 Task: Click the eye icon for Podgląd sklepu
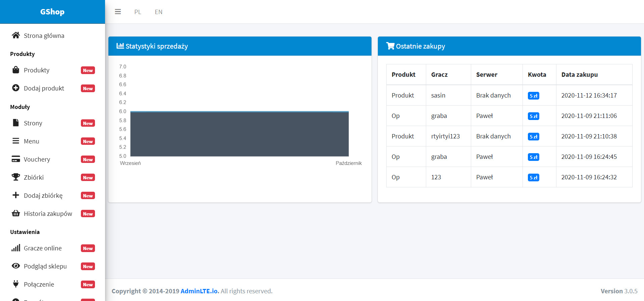coord(16,266)
